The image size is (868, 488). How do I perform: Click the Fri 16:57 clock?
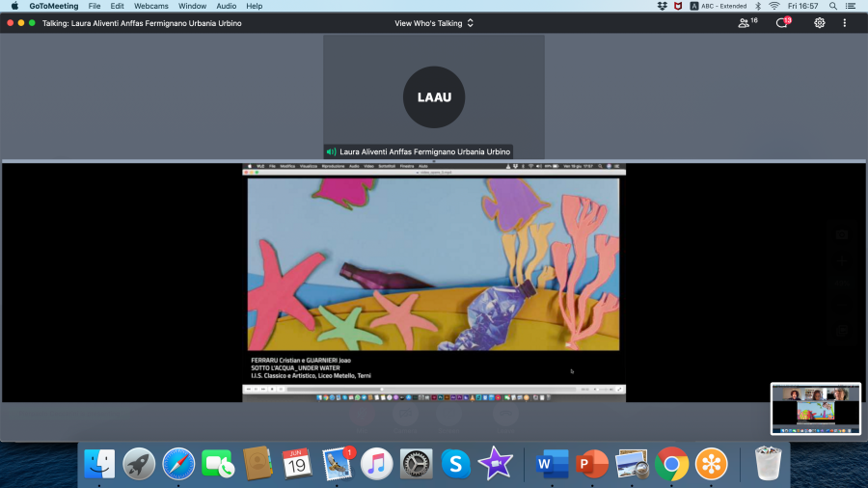pyautogui.click(x=802, y=6)
